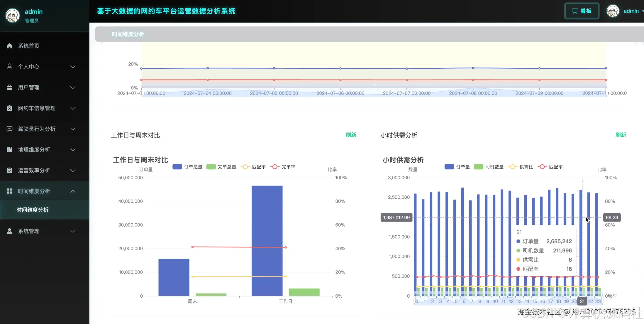
Task: Click the person icon for 个人中心
Action: 9,67
